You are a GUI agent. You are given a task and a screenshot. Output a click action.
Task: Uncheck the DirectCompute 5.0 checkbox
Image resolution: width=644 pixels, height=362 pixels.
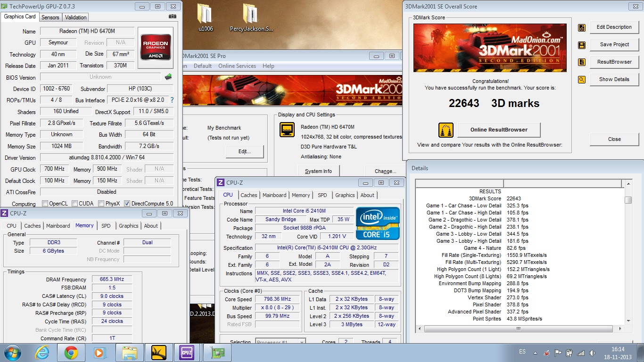tap(127, 204)
